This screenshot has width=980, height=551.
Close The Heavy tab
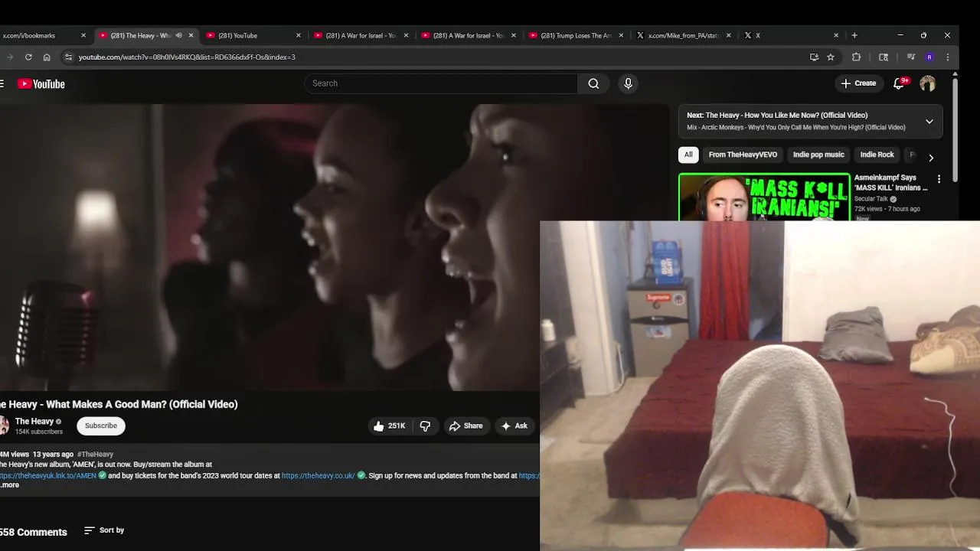point(191,35)
